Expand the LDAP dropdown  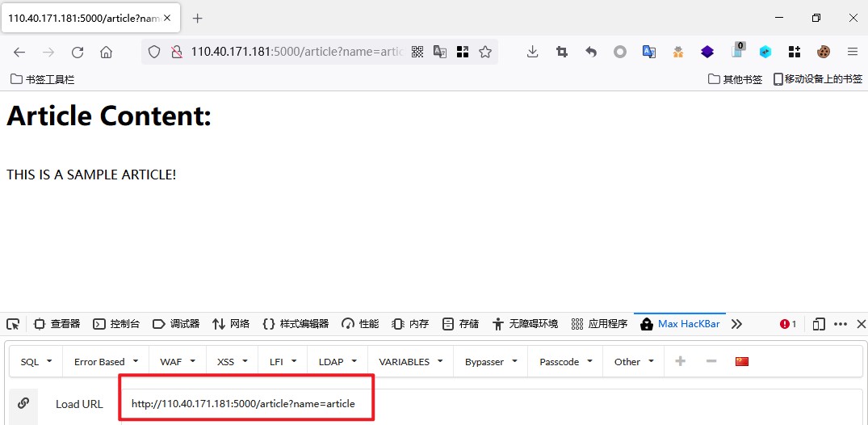point(338,362)
